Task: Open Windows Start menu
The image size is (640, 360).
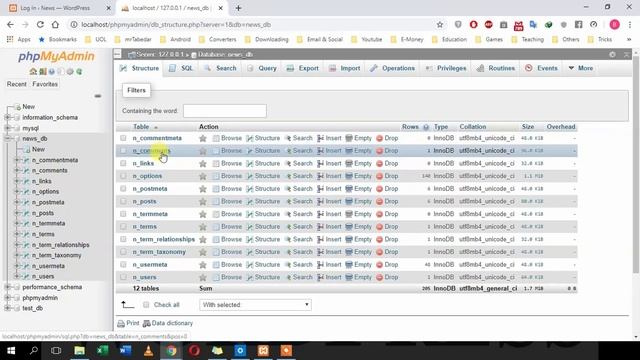Action: (x=11, y=351)
